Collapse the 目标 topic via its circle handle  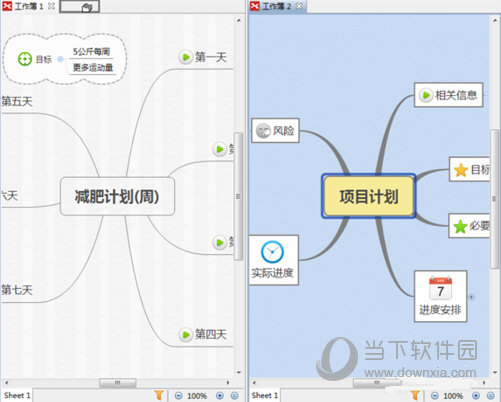tap(60, 59)
